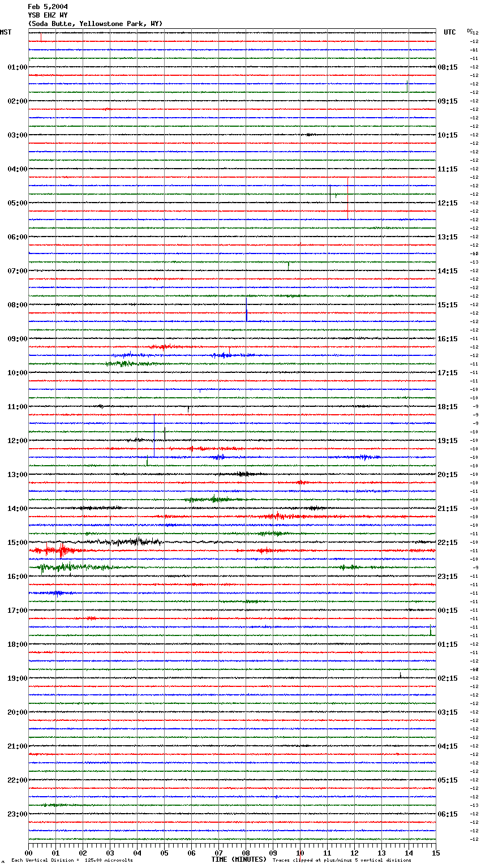Select the "12:00" MST time label
The width and height of the screenshot is (481, 868).
click(x=17, y=441)
